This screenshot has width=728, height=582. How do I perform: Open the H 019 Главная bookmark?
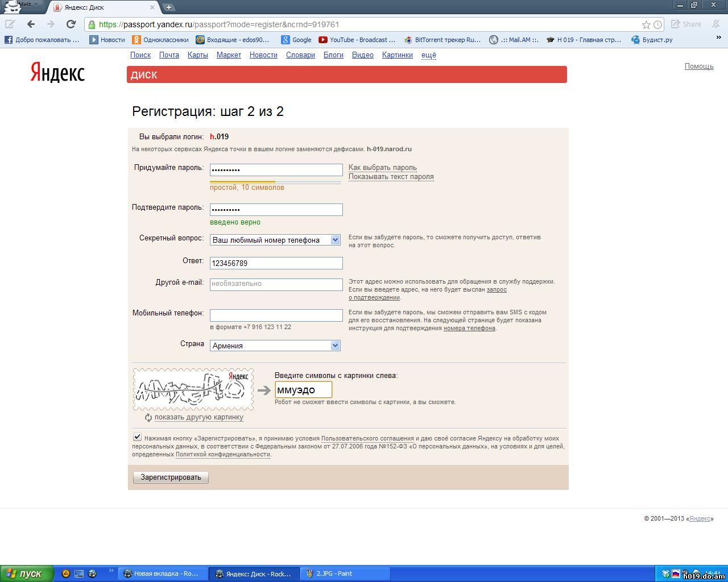(584, 40)
